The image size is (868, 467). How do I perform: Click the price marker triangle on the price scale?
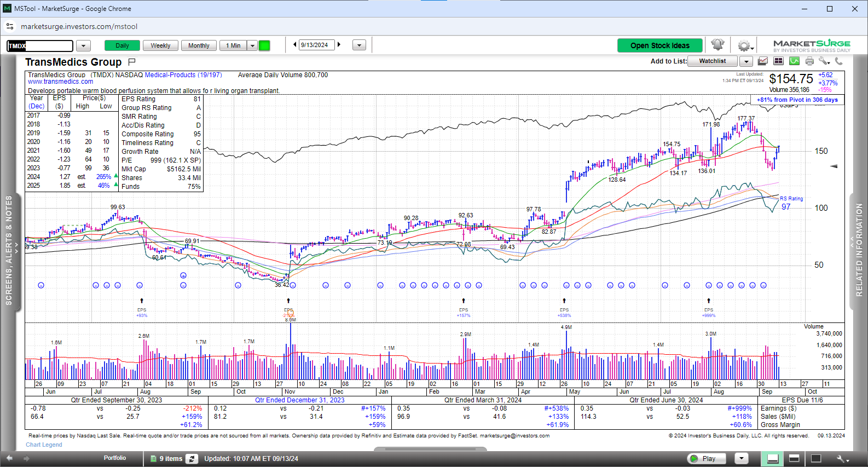(x=834, y=166)
